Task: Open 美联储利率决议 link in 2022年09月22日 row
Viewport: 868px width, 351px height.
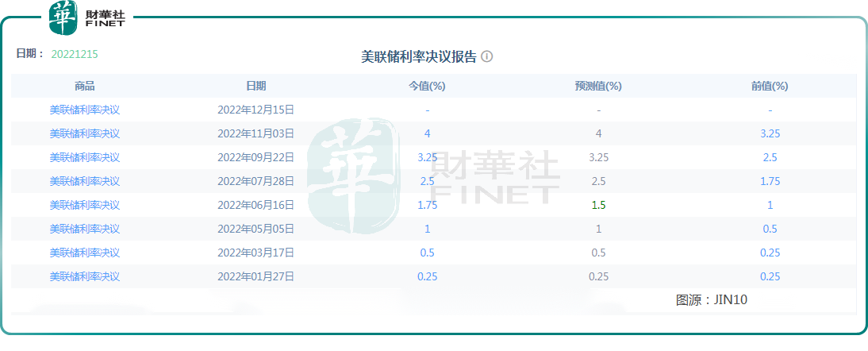Action: click(85, 157)
